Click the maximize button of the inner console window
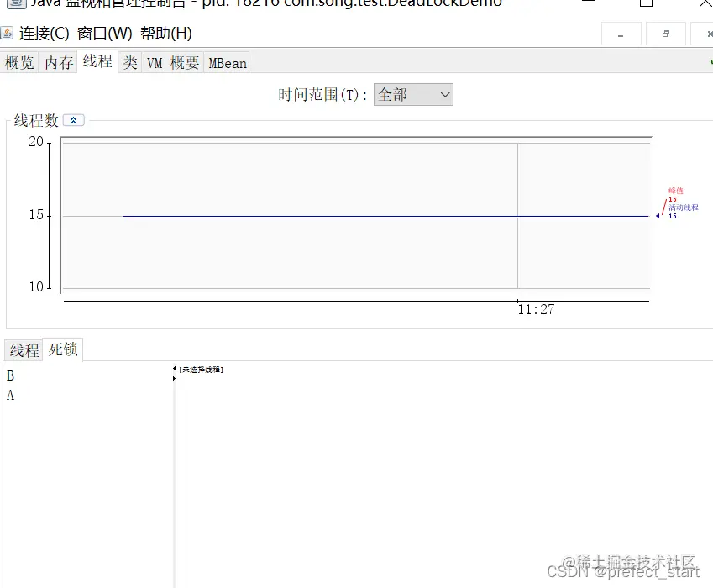The width and height of the screenshot is (713, 588). coord(666,34)
